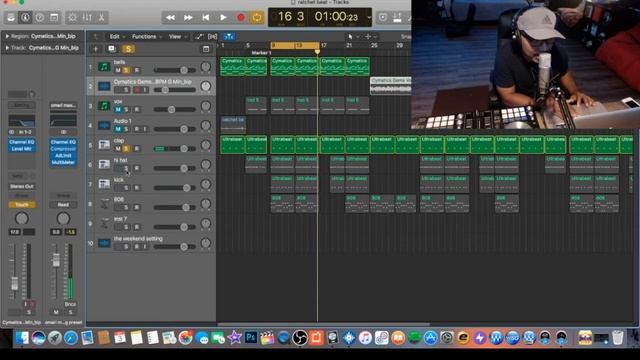Click record-enable on Cynetics audio track
Screen dimensions: 640x360
click(x=137, y=90)
